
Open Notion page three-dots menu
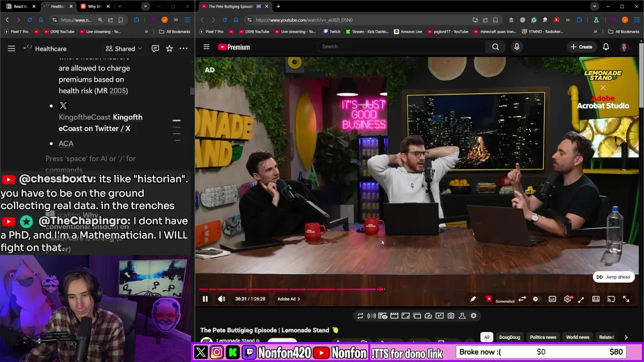pos(184,49)
